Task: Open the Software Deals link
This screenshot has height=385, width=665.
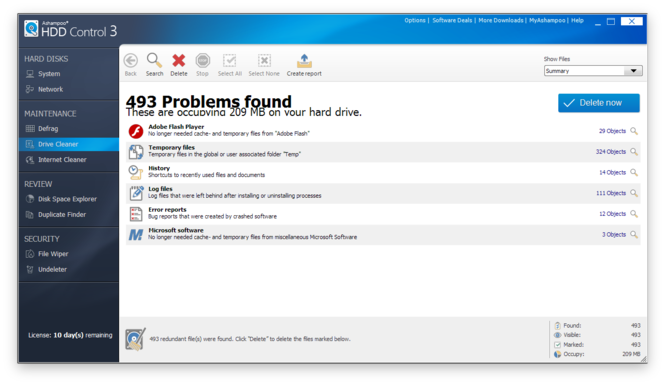Action: (452, 20)
